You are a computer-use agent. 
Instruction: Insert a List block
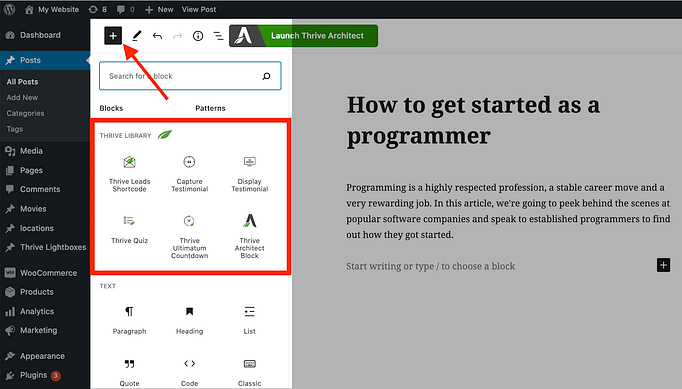coord(250,320)
